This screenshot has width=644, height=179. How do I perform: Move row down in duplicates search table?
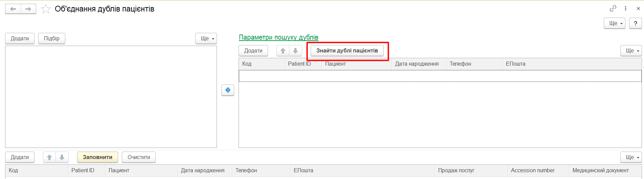click(295, 51)
